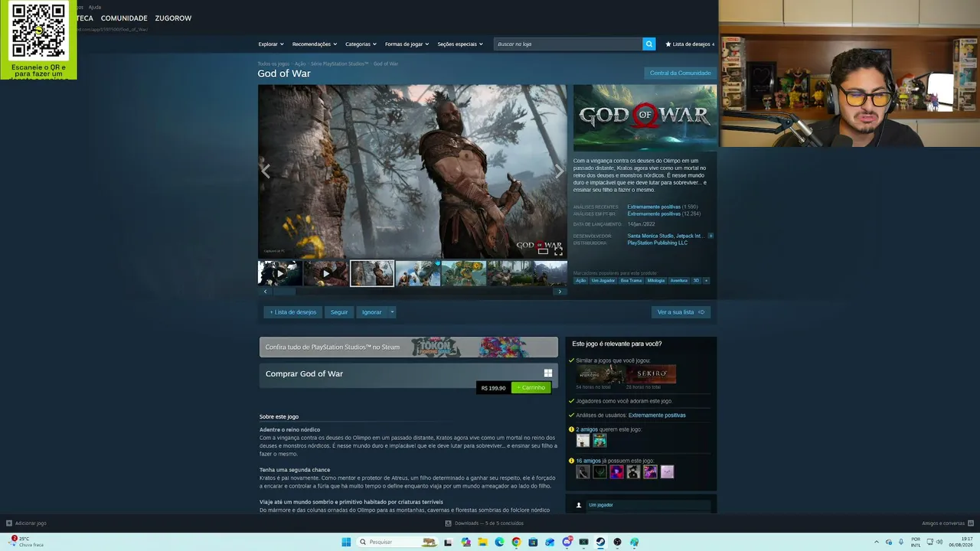Viewport: 980px width, 551px height.
Task: Open the PlayStation Studios no Steam banner
Action: click(x=409, y=347)
